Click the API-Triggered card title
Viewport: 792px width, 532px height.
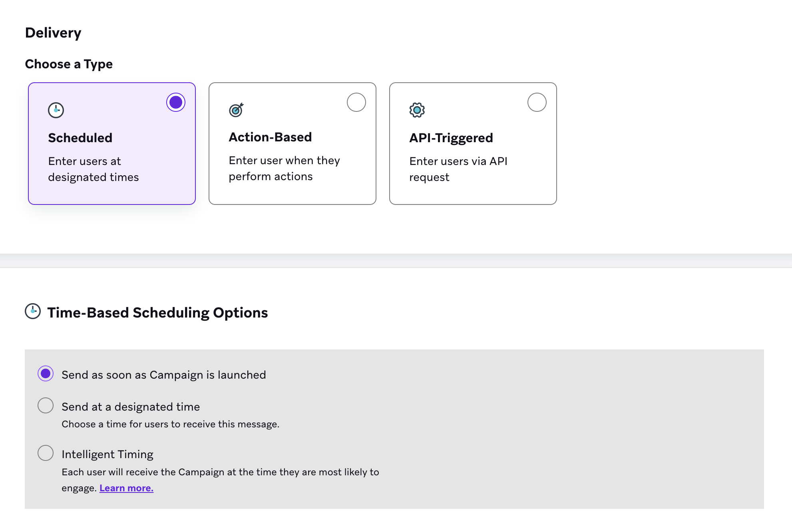pyautogui.click(x=451, y=138)
